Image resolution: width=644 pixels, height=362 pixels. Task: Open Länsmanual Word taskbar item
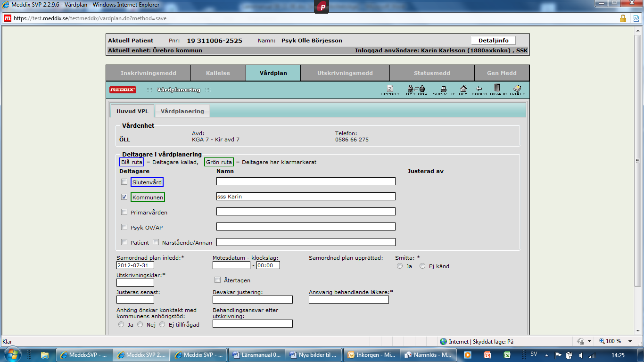pos(257,355)
